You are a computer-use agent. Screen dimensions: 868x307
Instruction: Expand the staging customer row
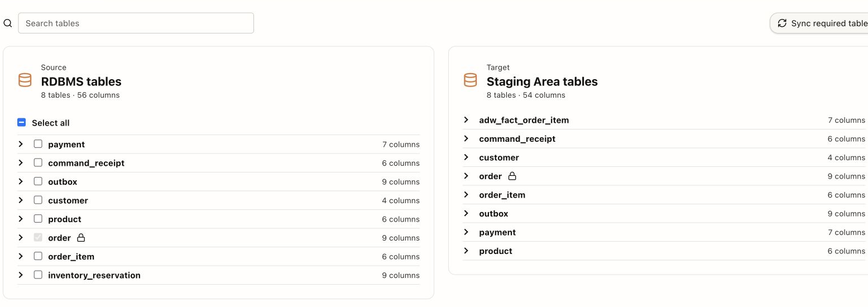466,157
